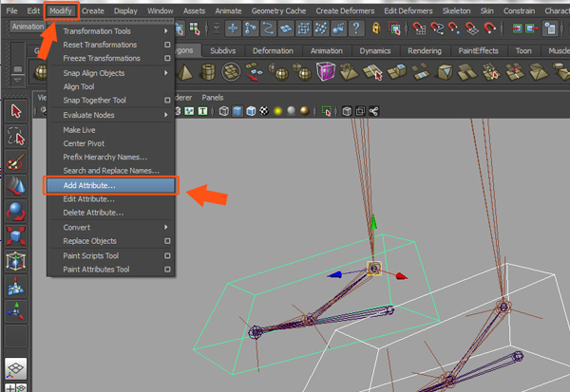Select the Show Manipulator tool
The height and width of the screenshot is (392, 570).
16,311
